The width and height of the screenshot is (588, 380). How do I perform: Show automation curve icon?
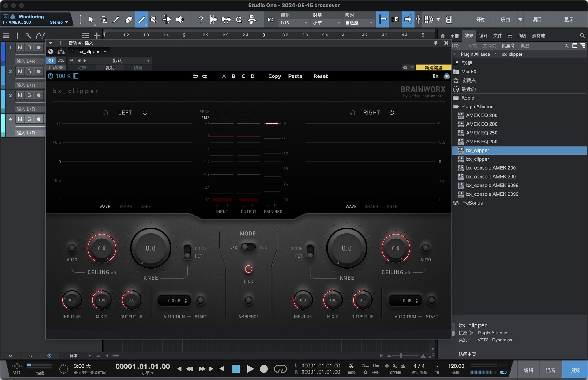(40, 36)
